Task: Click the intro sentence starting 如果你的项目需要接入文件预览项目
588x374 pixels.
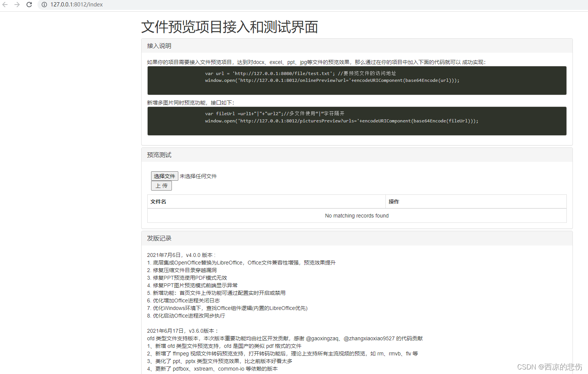Action: point(316,62)
